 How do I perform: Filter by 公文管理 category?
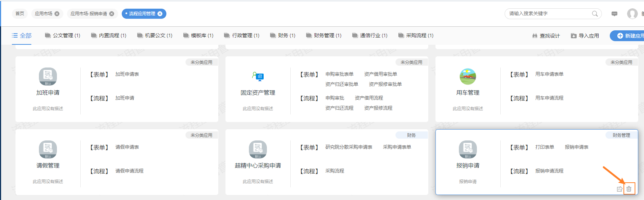pos(63,35)
